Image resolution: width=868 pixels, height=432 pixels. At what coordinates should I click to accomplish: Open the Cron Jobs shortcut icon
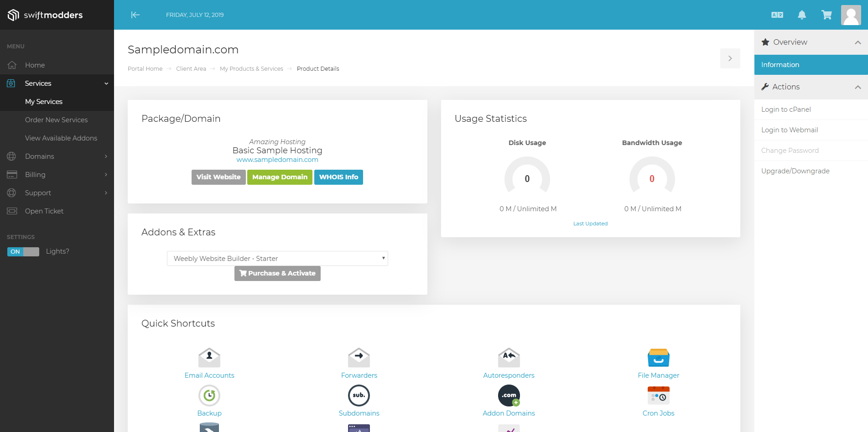[658, 396]
